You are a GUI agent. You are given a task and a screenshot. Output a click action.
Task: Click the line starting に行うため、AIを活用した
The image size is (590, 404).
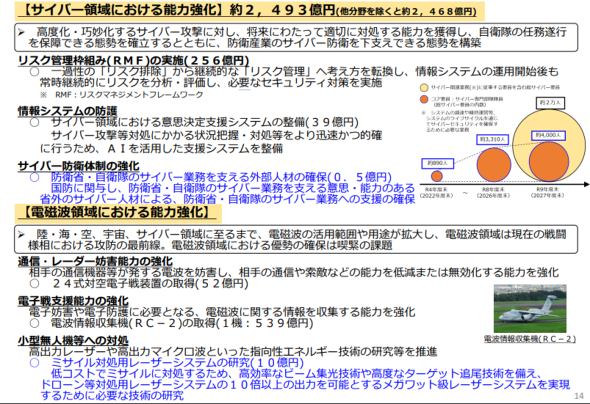pyautogui.click(x=161, y=148)
